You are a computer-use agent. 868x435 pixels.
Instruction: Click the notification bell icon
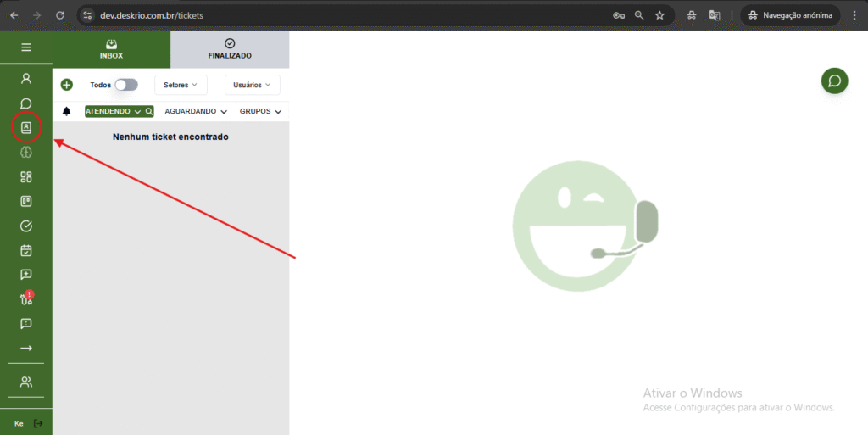click(67, 111)
